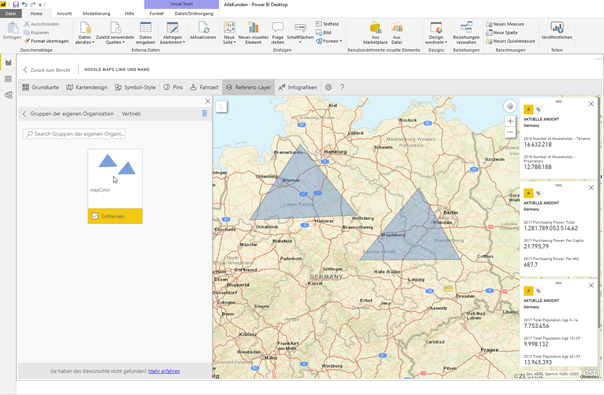Screen dimensions: 604x395
Task: Create a Neue Spalte
Action: point(502,33)
